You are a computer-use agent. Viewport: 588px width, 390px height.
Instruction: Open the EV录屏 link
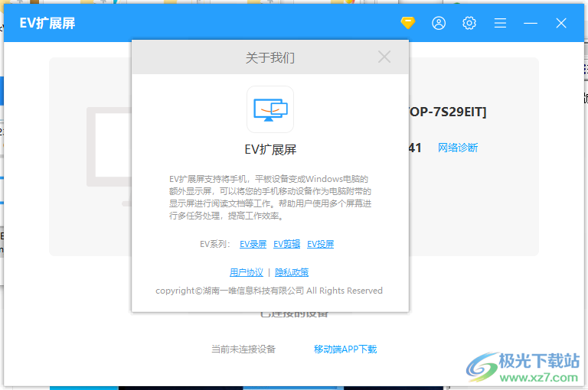tap(253, 244)
